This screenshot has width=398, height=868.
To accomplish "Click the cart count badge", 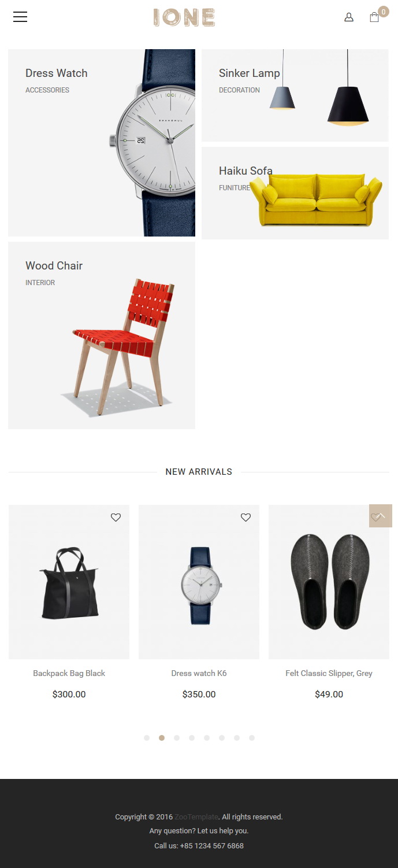I will [x=383, y=12].
